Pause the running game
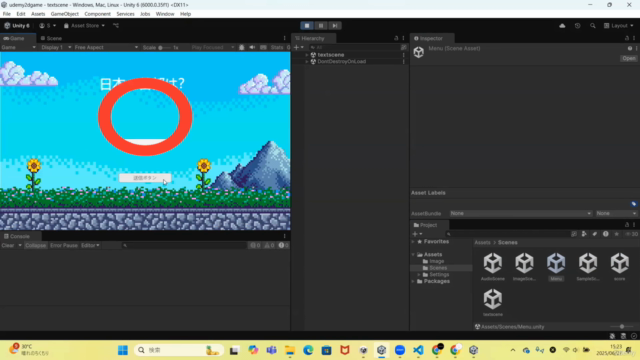This screenshot has width=640, height=360. tap(321, 25)
